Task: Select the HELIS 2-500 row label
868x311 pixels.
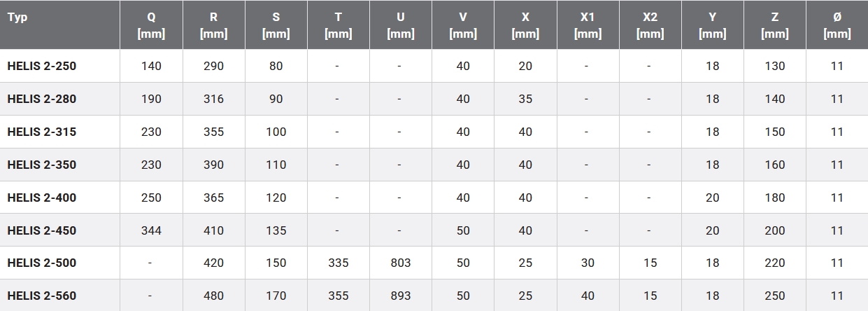Action: 42,263
